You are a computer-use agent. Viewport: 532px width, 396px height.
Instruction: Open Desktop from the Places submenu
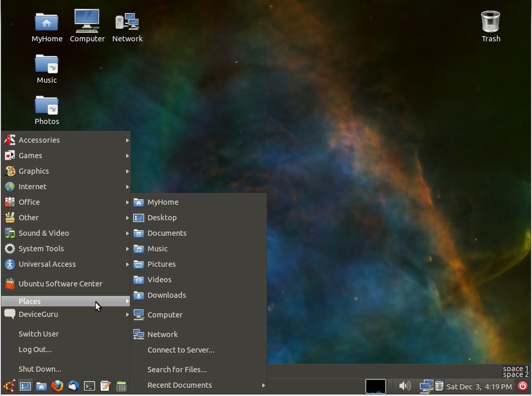point(199,218)
